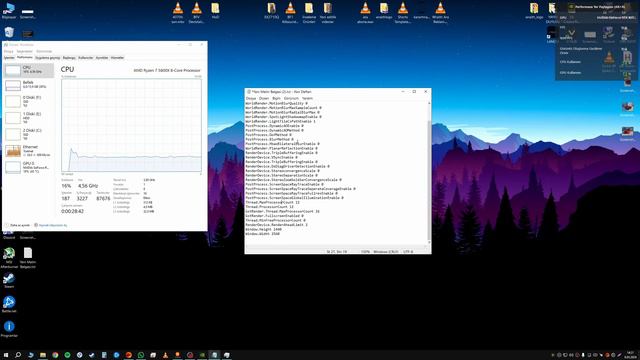The height and width of the screenshot is (360, 640).
Task: Switch to the Kullanıcılar tab
Action: [x=86, y=58]
